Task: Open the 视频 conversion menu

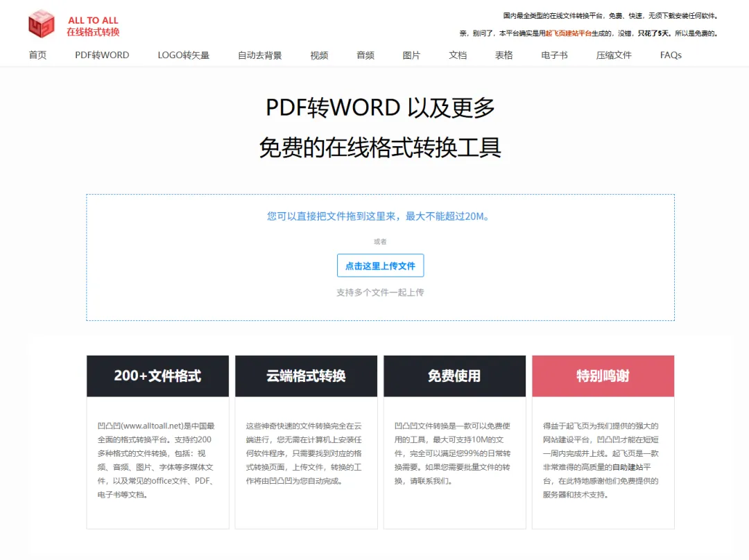Action: [319, 55]
